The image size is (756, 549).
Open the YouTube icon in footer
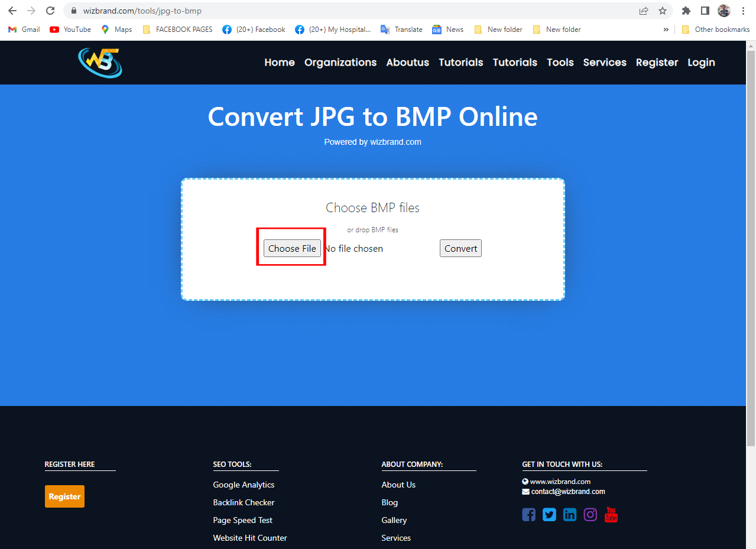pyautogui.click(x=611, y=515)
